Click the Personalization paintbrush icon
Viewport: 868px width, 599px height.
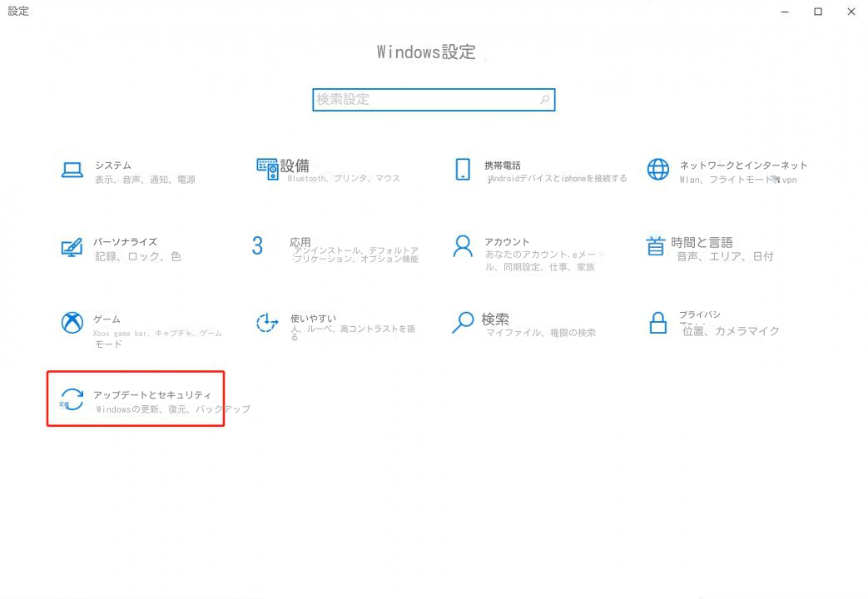(x=72, y=247)
